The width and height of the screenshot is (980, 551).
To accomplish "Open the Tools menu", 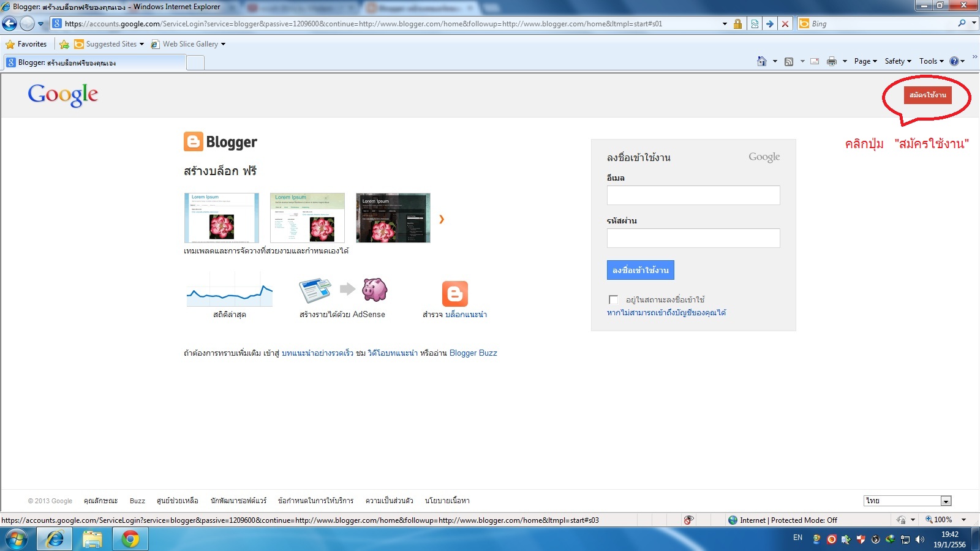I will pyautogui.click(x=931, y=61).
